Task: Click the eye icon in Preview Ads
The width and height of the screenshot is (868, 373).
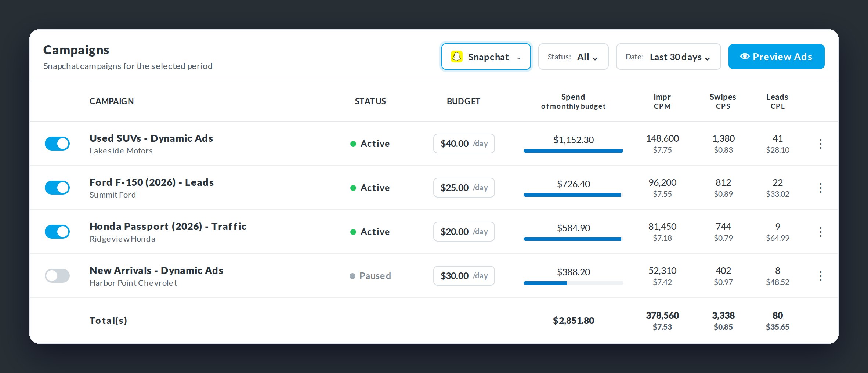Action: [x=745, y=57]
